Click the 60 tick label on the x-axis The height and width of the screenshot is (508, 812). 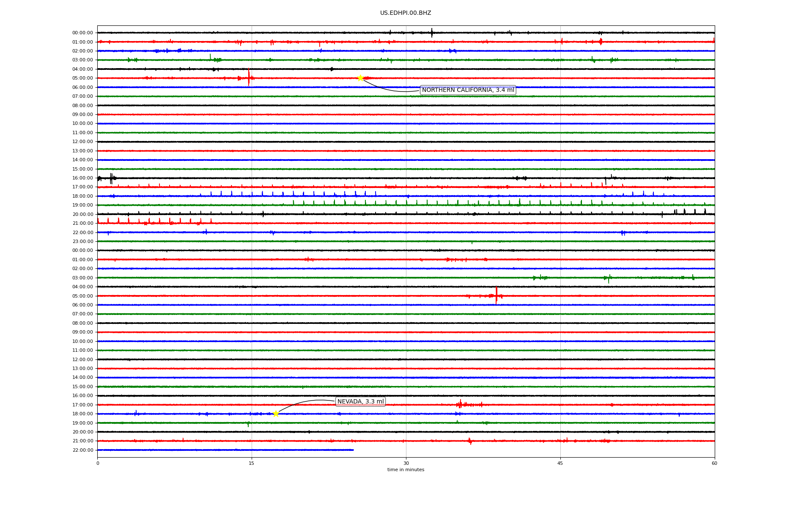[x=714, y=463]
